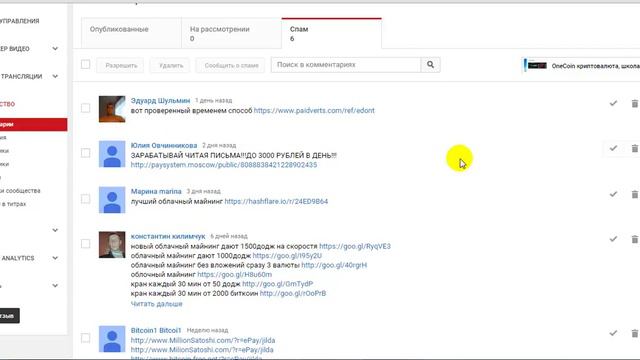This screenshot has width=640, height=360.
Task: Click the Сообщить о спаме button
Action: [231, 65]
